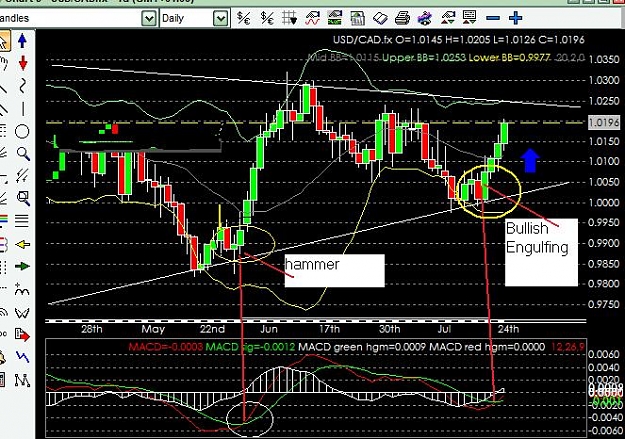Click the 28th date axis label
This screenshot has height=439, width=625.
[91, 329]
